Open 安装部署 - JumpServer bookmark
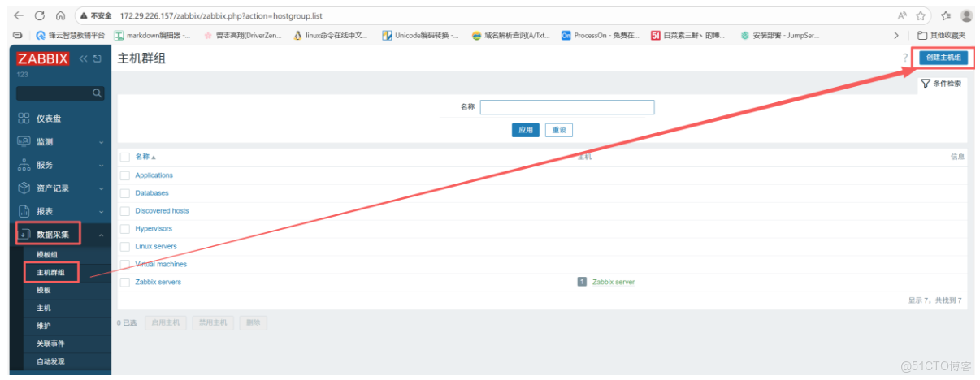This screenshot has width=980, height=380. 779,36
